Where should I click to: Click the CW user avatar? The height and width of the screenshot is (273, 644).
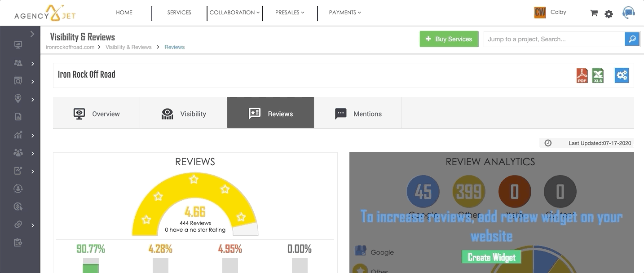540,12
